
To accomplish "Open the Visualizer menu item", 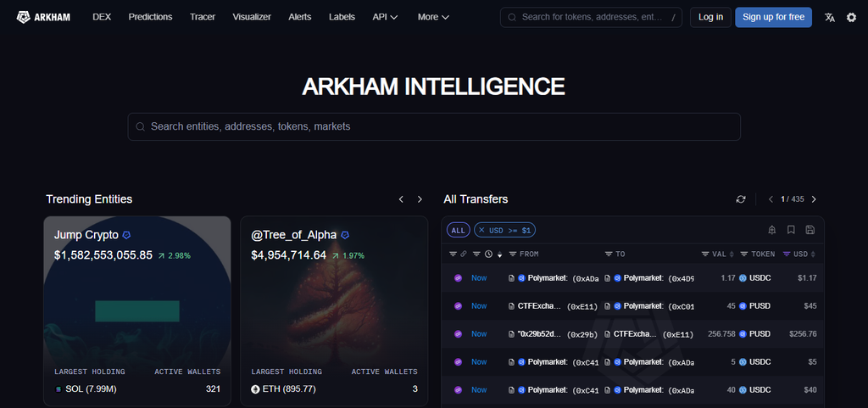I will point(252,17).
